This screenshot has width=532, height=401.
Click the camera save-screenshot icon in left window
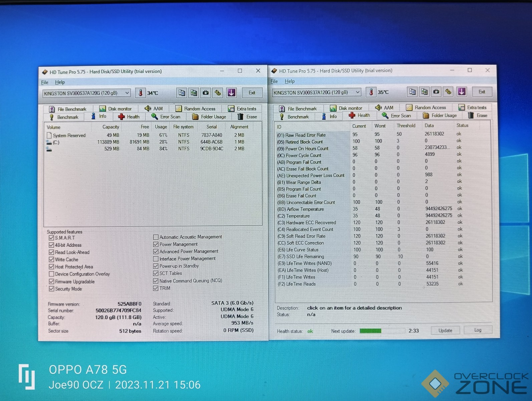(x=206, y=93)
